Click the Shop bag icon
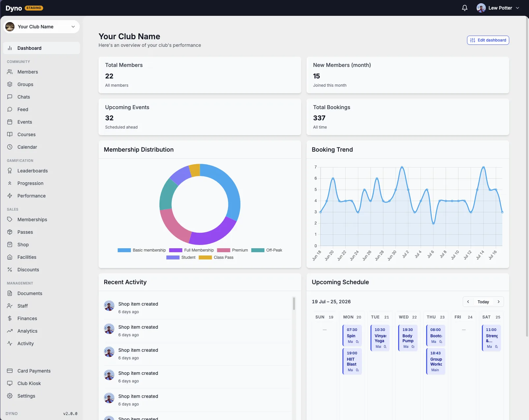This screenshot has height=420, width=529. [x=10, y=245]
